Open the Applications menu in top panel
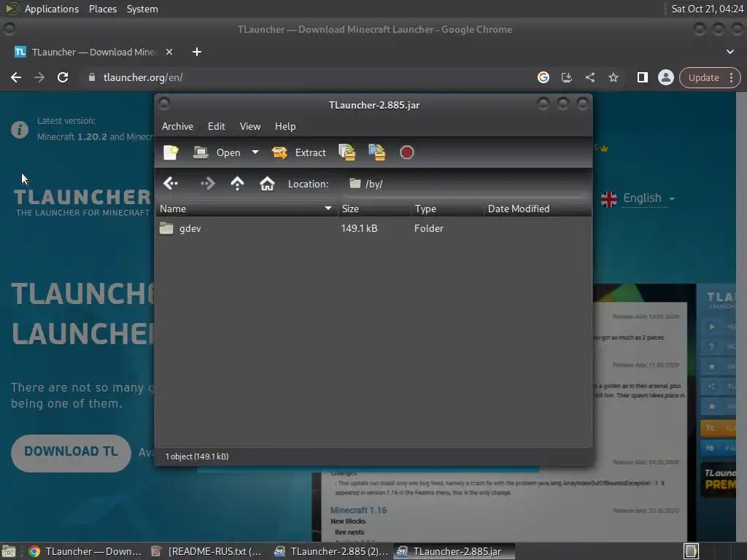This screenshot has height=560, width=747. tap(52, 9)
